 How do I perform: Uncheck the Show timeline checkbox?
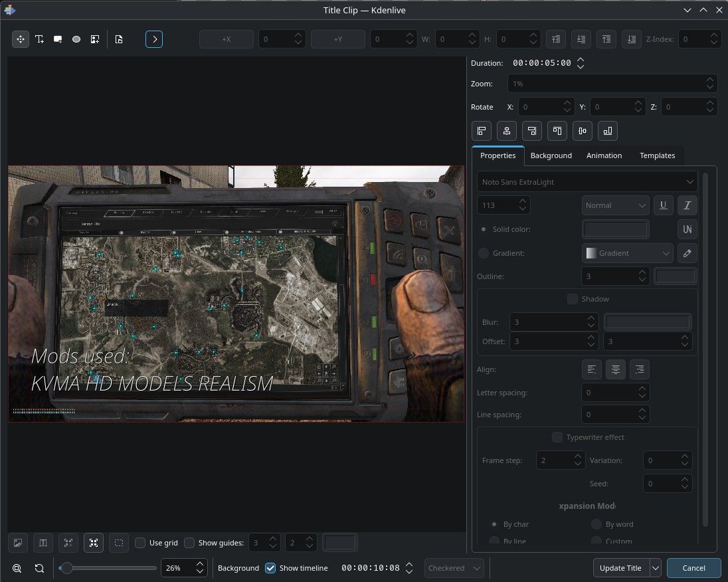coord(270,568)
